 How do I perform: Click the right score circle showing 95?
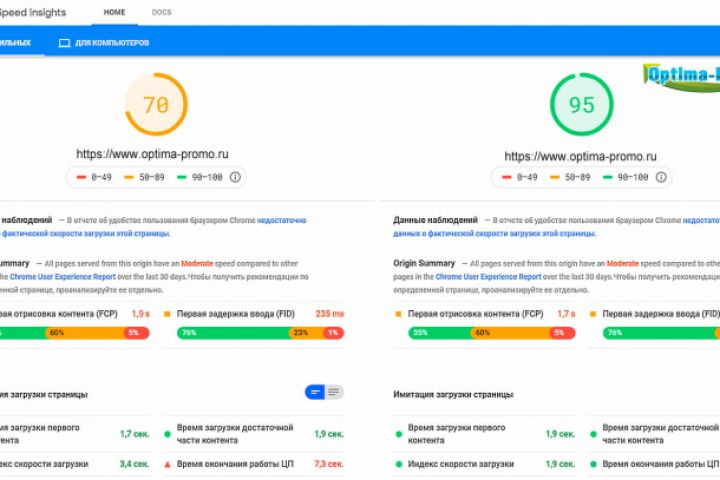click(582, 104)
